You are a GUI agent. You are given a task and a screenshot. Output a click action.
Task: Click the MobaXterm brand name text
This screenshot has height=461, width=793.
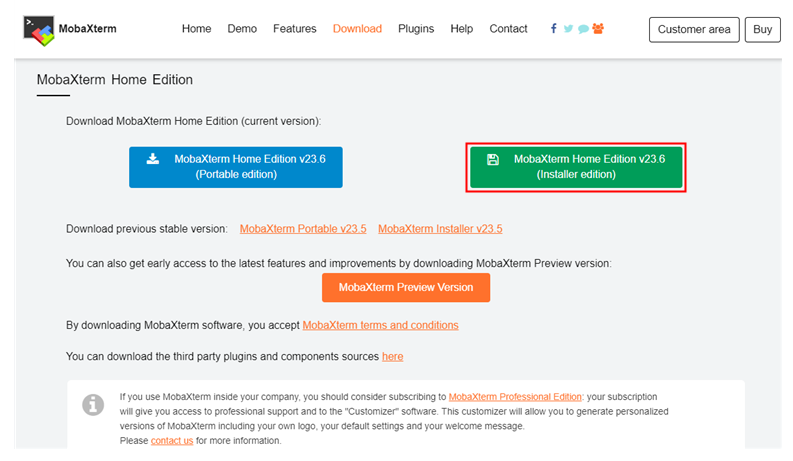tap(87, 29)
